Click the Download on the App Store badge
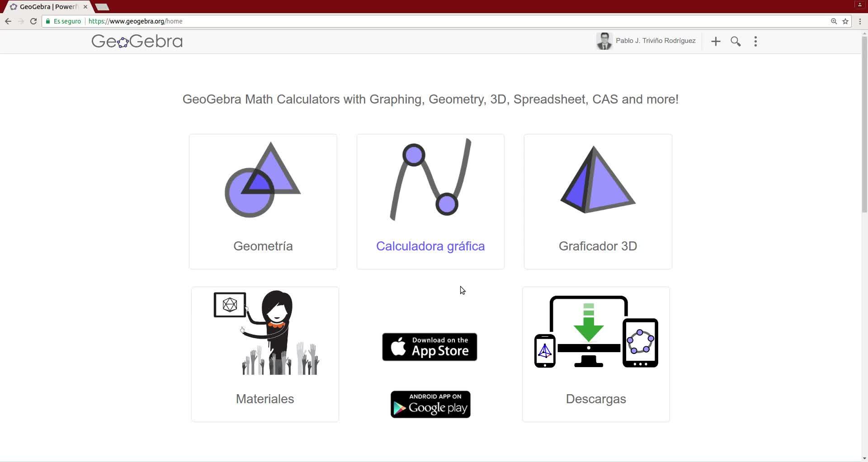The image size is (868, 462). point(429,347)
